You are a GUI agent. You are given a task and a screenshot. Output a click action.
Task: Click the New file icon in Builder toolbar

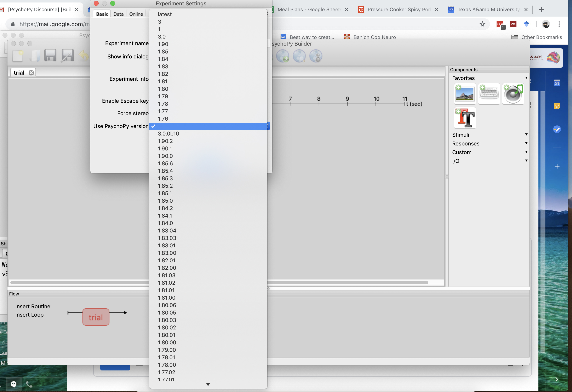[x=18, y=56]
